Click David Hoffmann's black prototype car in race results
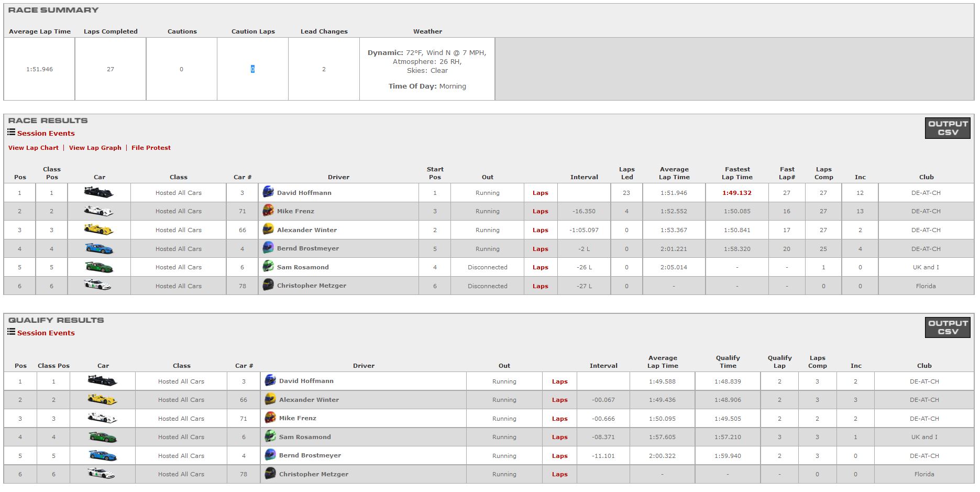The image size is (980, 492). pos(98,192)
